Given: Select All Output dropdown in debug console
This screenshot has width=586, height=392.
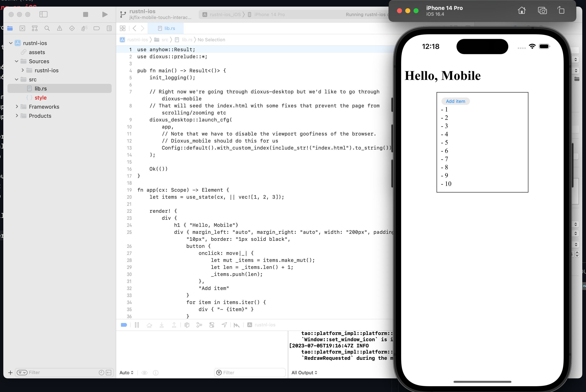Looking at the screenshot, I should [x=304, y=373].
